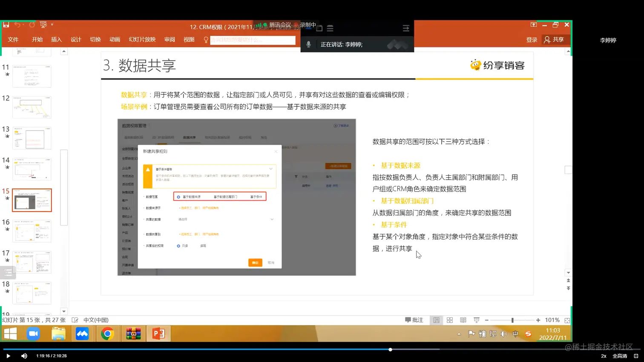Open the Windows Start menu
Screen dimensions: 644x362
10,334
